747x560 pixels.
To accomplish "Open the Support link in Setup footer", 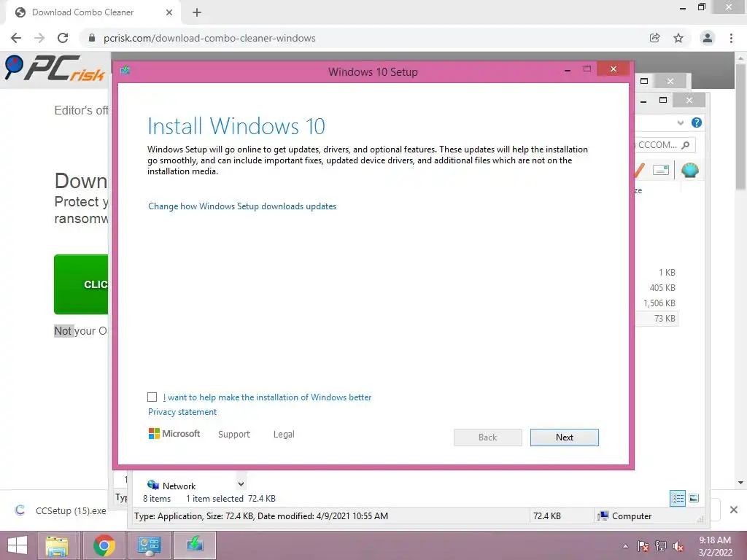I will click(x=234, y=435).
